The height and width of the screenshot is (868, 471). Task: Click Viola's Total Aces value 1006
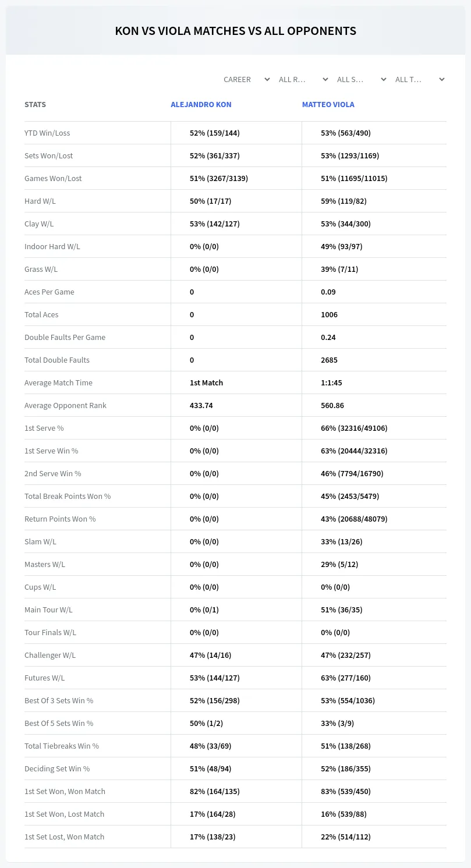(x=329, y=314)
